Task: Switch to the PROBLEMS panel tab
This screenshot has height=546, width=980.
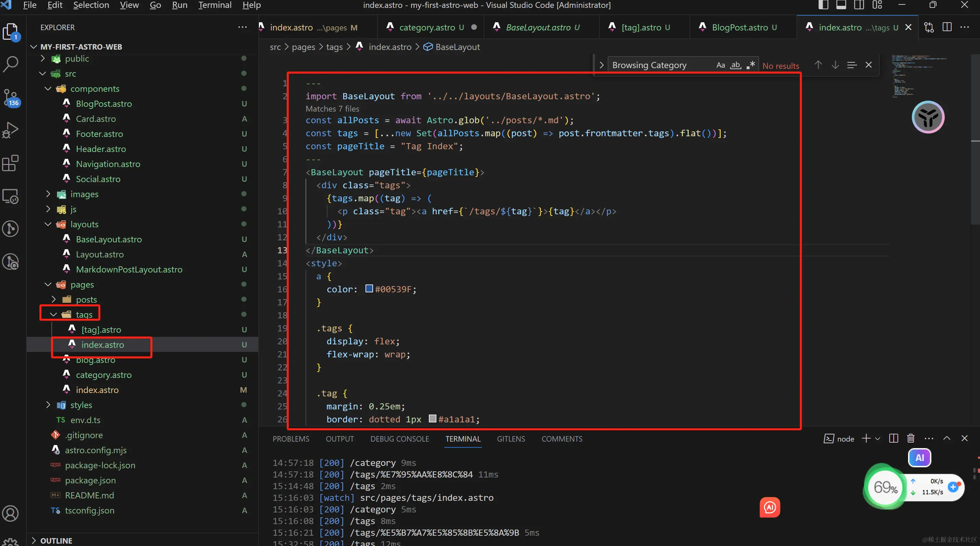Action: click(x=291, y=439)
